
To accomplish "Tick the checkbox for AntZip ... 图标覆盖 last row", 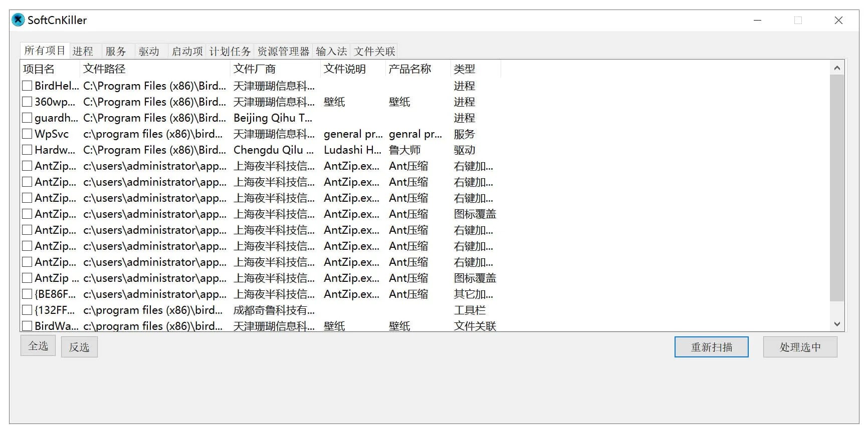I will 27,278.
